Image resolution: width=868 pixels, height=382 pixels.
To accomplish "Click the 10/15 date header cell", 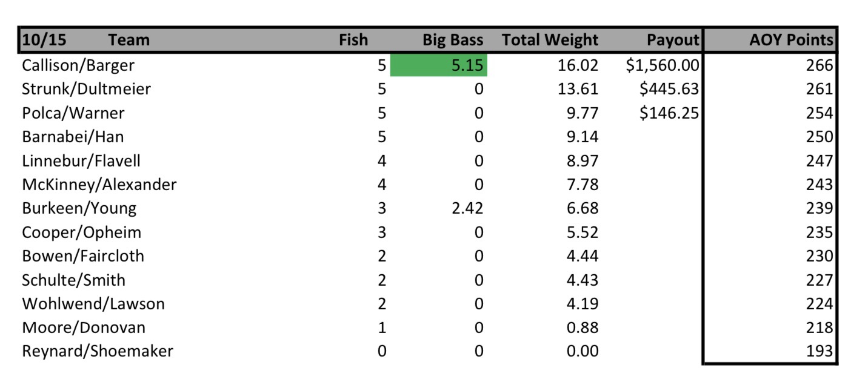I will (x=44, y=41).
